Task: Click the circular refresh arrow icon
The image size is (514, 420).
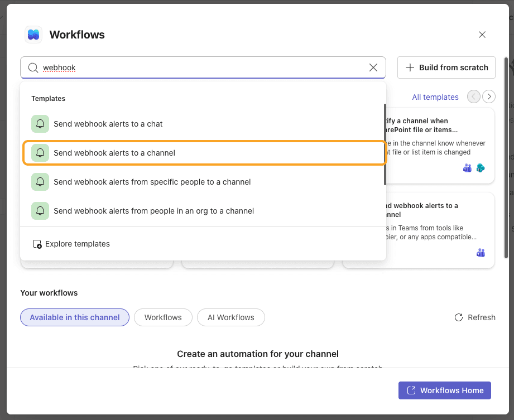Action: (459, 317)
